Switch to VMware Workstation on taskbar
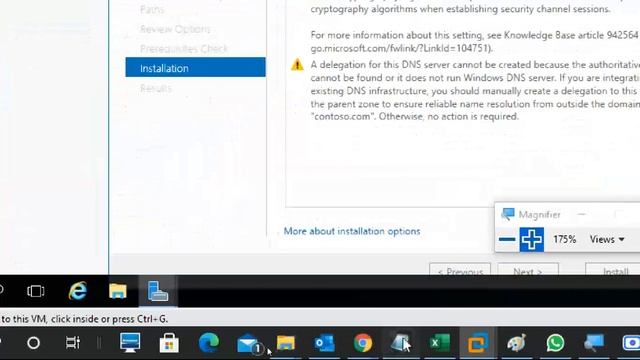Screen dimensions: 640x360 tap(478, 343)
